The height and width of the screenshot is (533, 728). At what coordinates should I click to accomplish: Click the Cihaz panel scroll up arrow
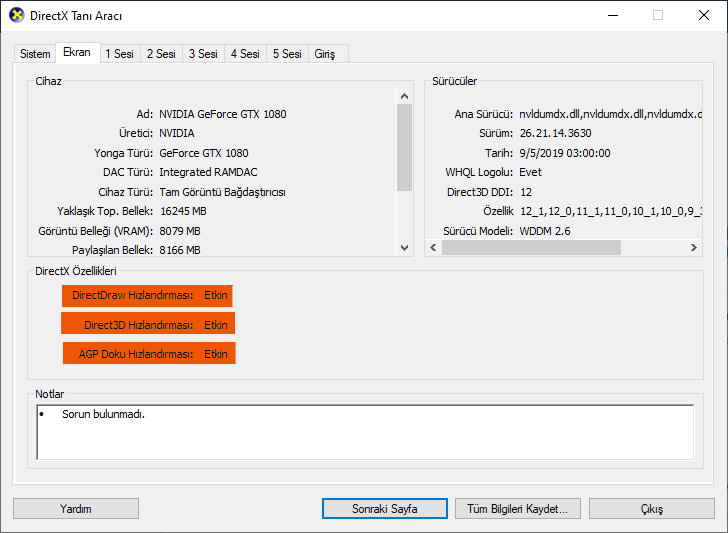coord(404,96)
